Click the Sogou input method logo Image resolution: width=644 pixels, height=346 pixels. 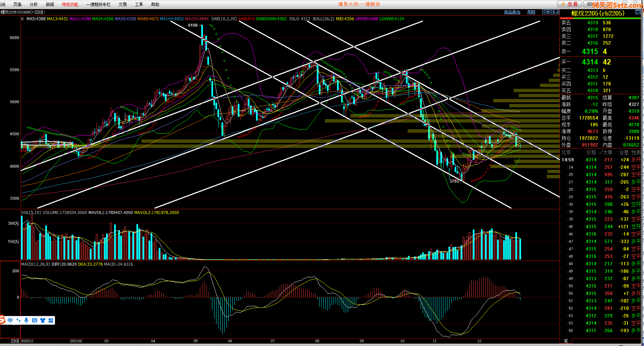(x=2, y=320)
